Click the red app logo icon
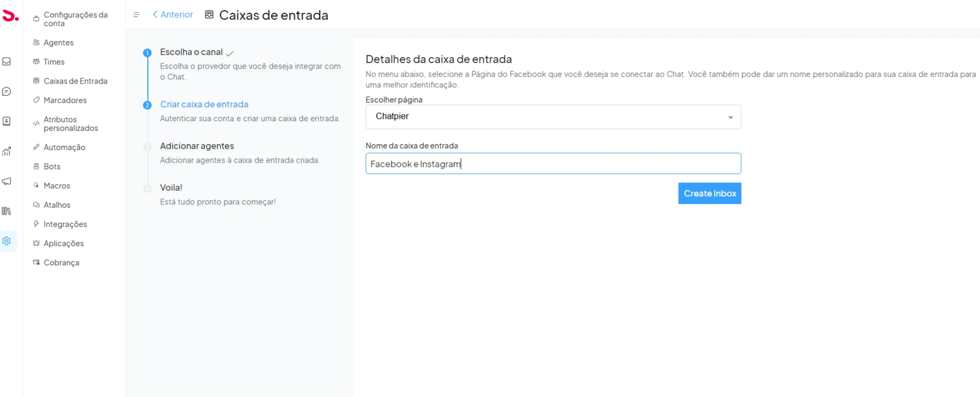This screenshot has width=980, height=397. coord(10,16)
